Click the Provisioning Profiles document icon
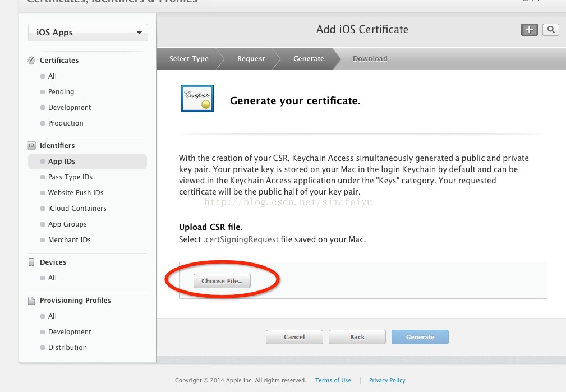Viewport: 566px width, 392px height. coord(31,301)
